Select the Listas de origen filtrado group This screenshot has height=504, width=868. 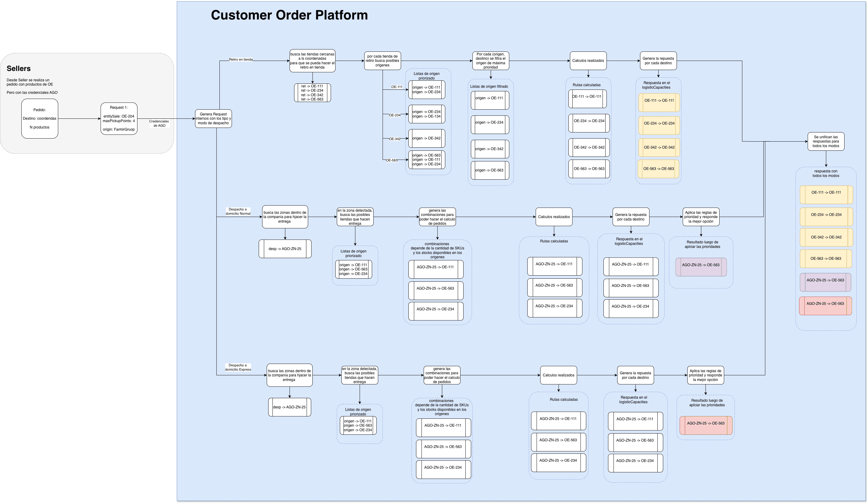489,86
